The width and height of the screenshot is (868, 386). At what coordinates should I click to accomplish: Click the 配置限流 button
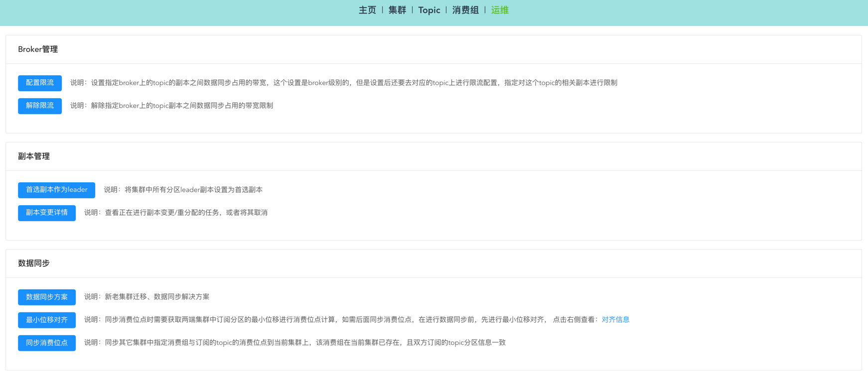(x=40, y=83)
